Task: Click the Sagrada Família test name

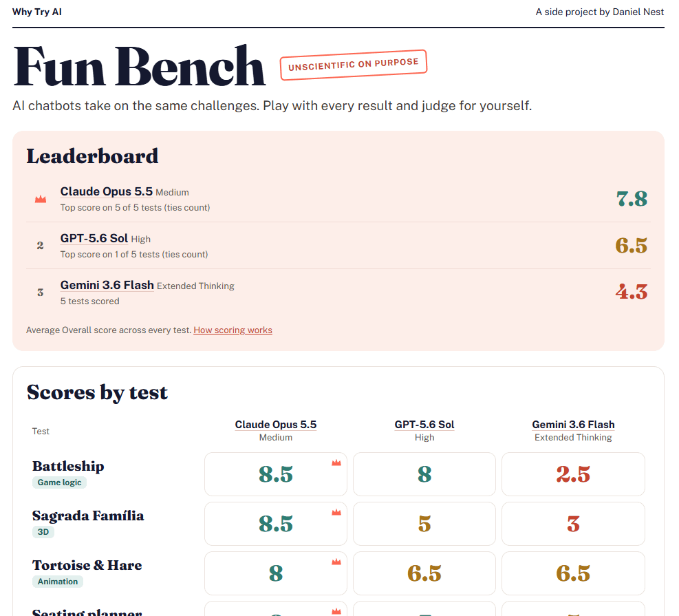Action: click(x=88, y=516)
